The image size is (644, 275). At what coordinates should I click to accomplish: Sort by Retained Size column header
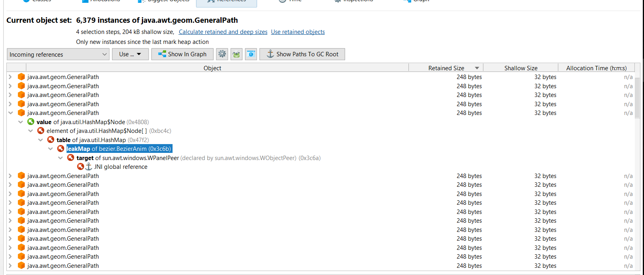[x=446, y=68]
